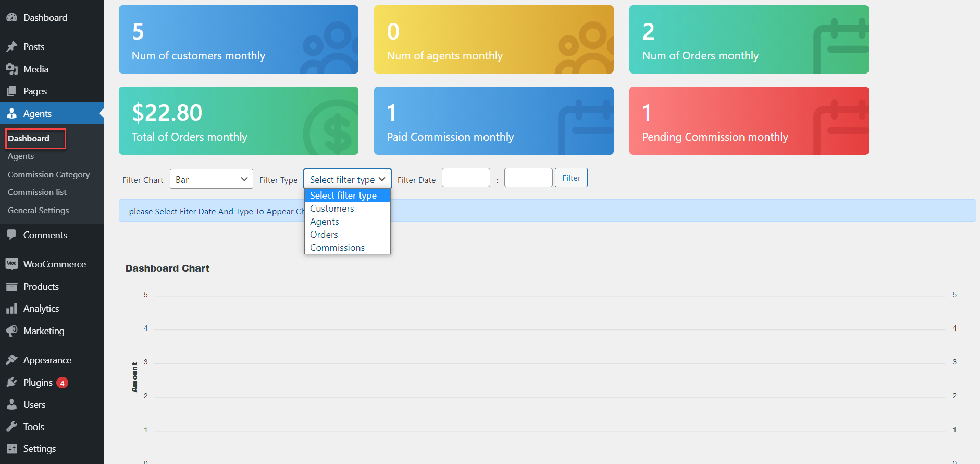
Task: Collapse the Select filter type dropdown
Action: pyautogui.click(x=347, y=179)
